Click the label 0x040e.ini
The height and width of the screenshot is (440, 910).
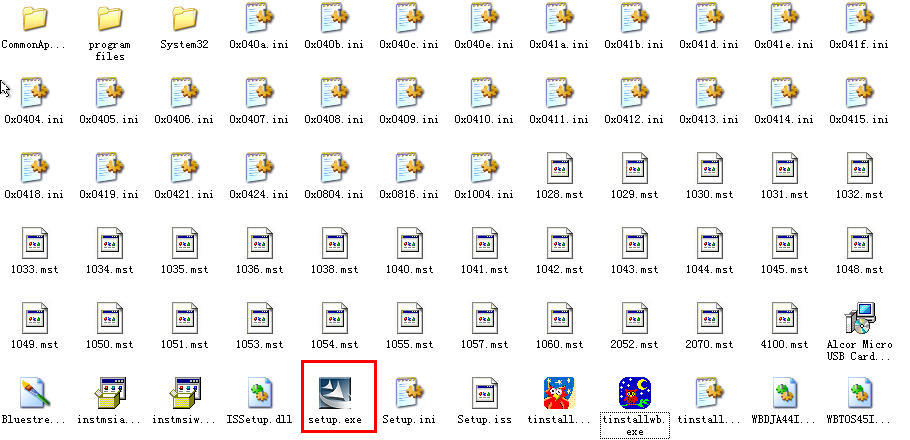point(484,45)
